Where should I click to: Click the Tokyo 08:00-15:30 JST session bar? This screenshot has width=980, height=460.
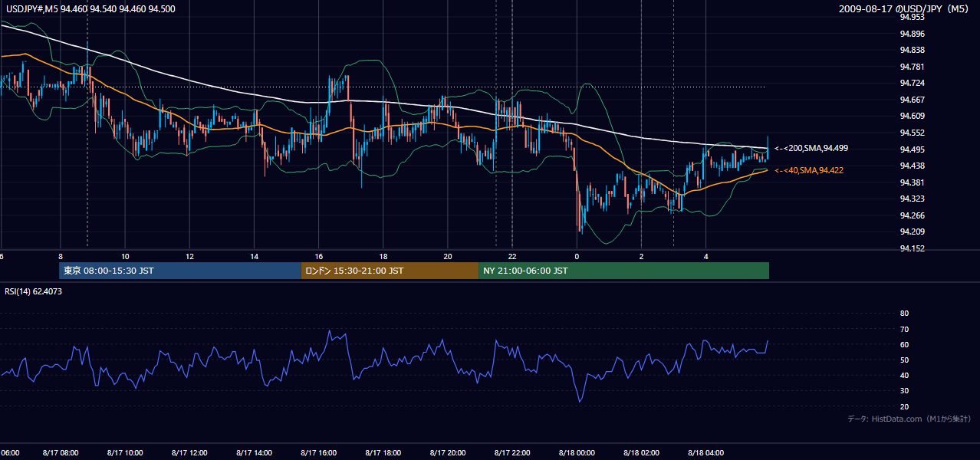180,271
